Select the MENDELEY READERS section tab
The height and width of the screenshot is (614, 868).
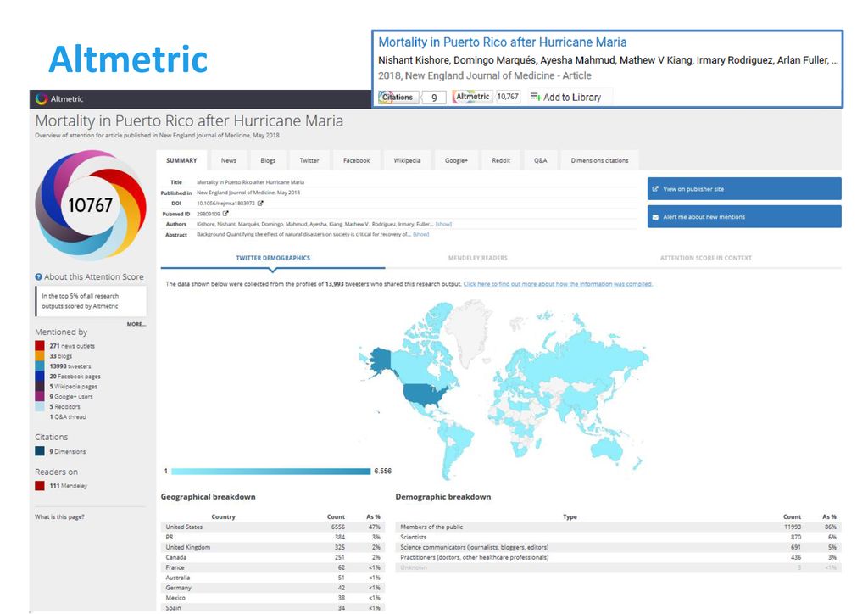[478, 258]
